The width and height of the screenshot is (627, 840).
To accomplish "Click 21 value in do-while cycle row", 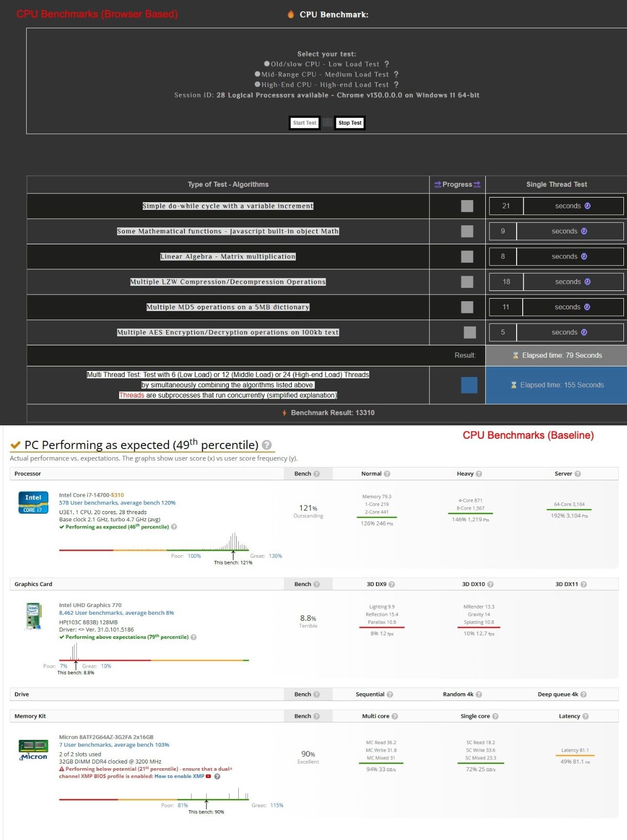I will (506, 206).
